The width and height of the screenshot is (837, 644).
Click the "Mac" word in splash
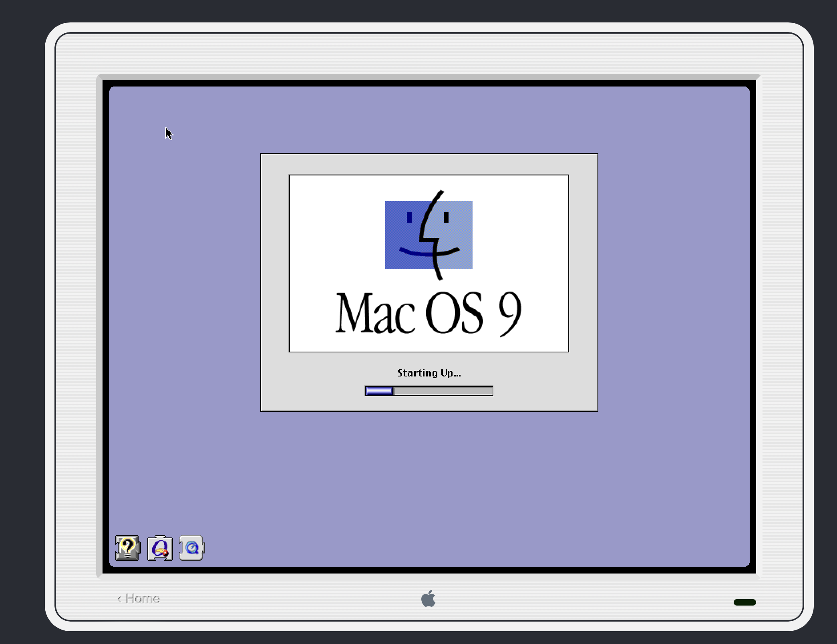coord(375,313)
